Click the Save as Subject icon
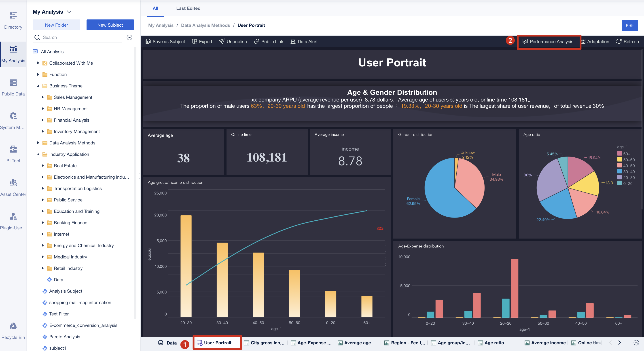Viewport: 644px width, 351px height. pyautogui.click(x=165, y=42)
